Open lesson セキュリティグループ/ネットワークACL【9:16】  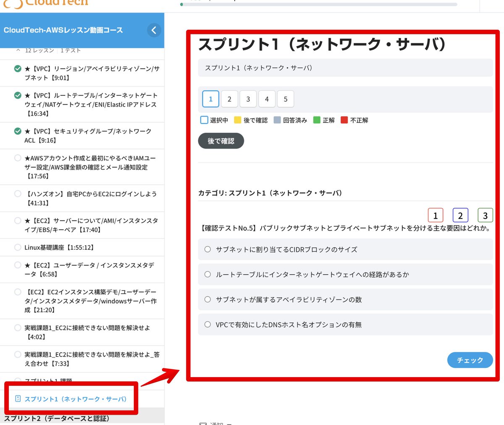(88, 136)
